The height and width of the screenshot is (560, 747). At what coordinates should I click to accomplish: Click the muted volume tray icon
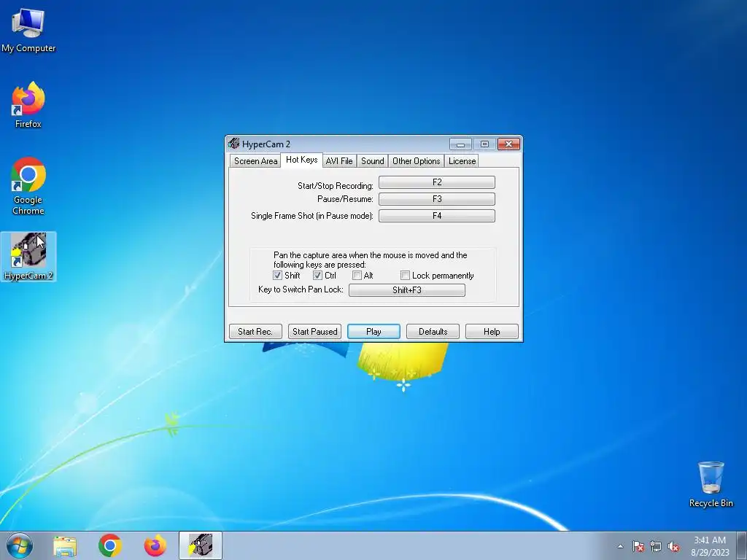[673, 546]
